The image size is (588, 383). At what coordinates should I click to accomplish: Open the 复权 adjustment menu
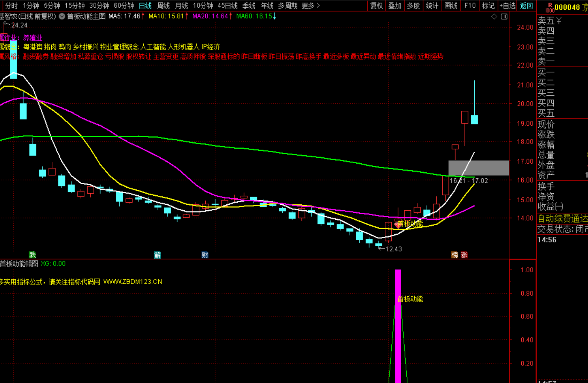click(x=377, y=6)
